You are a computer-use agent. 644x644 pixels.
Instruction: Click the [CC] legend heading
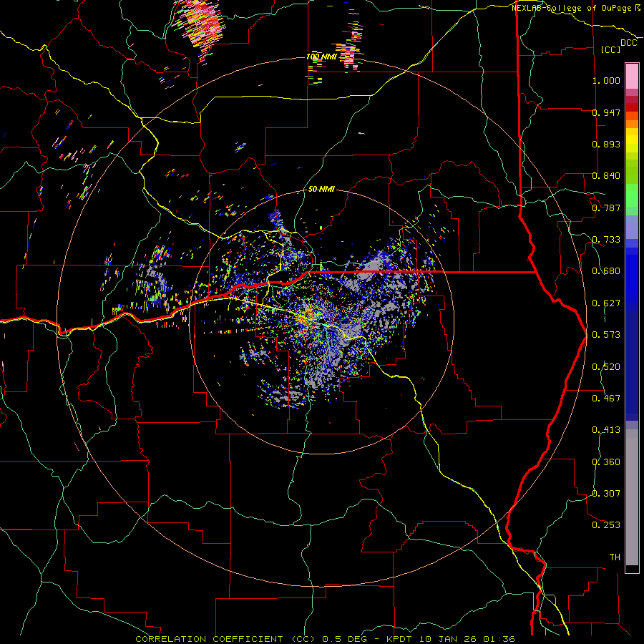[611, 49]
